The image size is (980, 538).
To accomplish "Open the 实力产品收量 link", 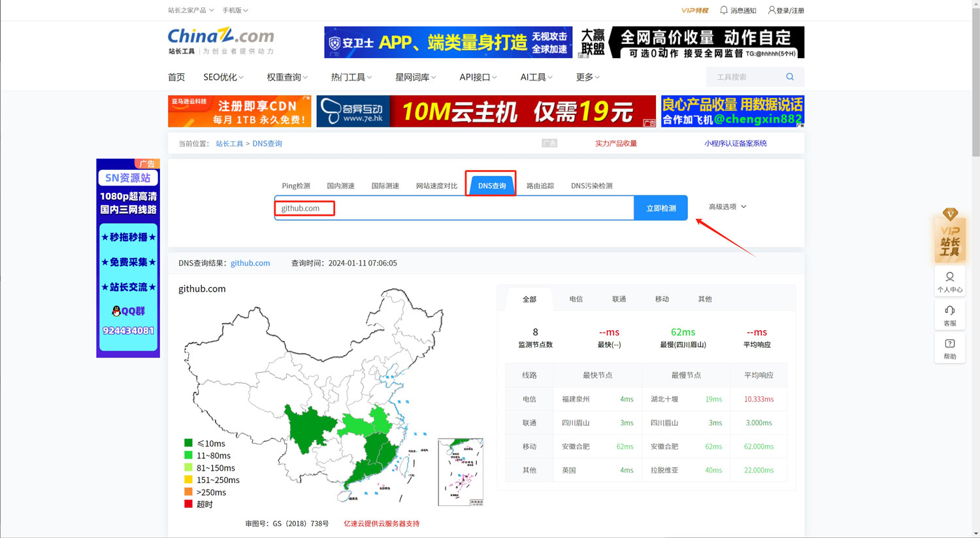I will pos(615,143).
